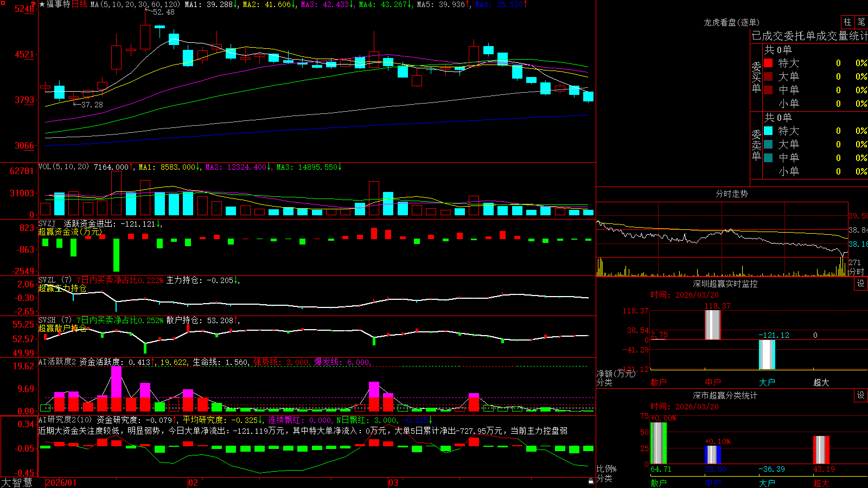Click the SVSH indicator label
The height and width of the screenshot is (488, 868).
pos(47,320)
